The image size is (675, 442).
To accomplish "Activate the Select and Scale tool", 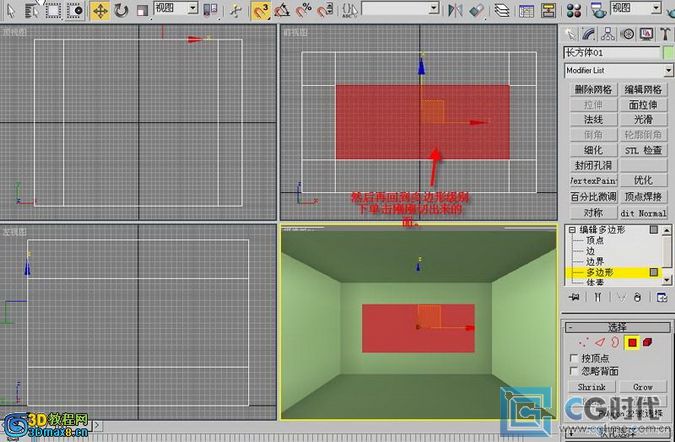I will (x=142, y=10).
